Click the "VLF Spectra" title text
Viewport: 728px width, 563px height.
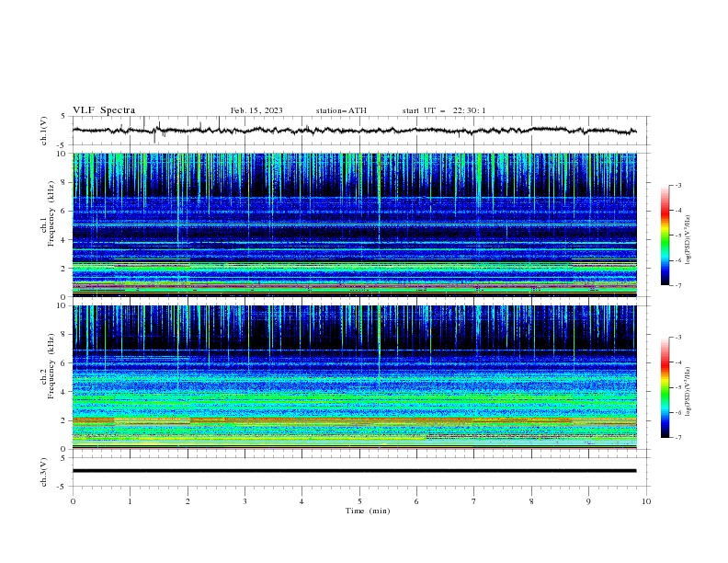(x=104, y=110)
